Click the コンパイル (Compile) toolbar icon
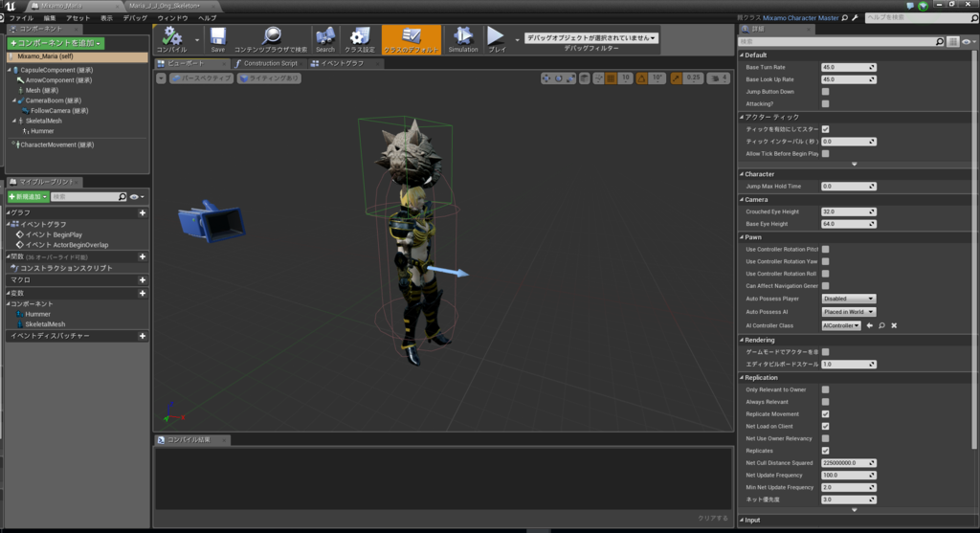Viewport: 980px width, 533px height. coord(171,37)
